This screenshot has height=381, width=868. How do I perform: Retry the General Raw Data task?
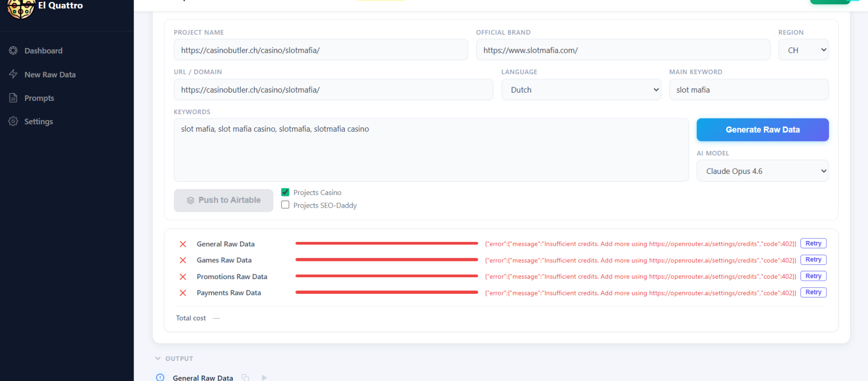tap(813, 243)
